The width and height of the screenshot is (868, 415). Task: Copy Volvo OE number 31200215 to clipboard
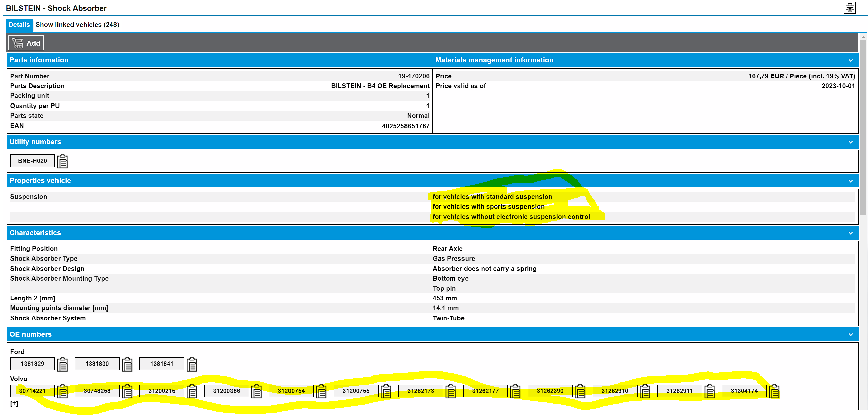(x=192, y=391)
